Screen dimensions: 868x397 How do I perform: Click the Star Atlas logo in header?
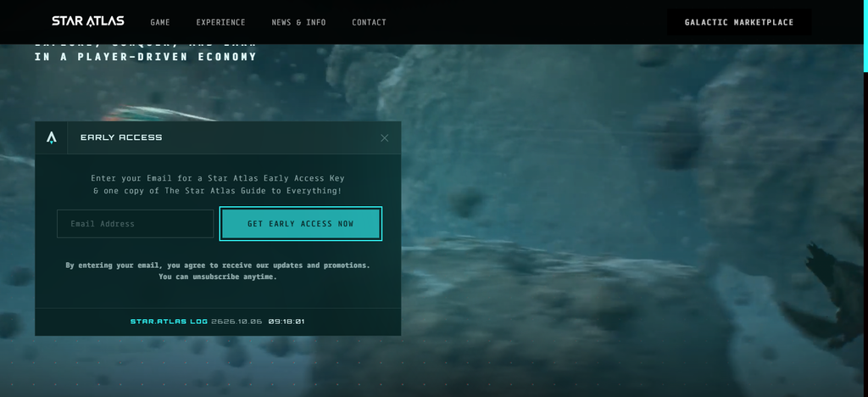click(x=88, y=21)
